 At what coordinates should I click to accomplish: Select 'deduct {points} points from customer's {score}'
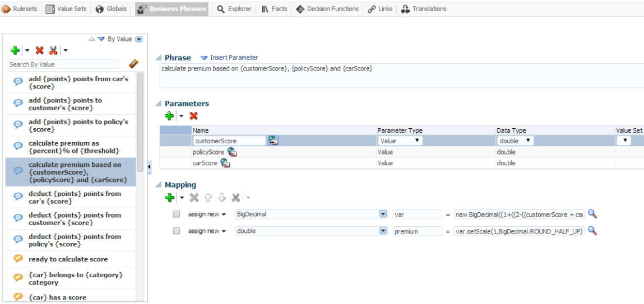click(x=71, y=219)
